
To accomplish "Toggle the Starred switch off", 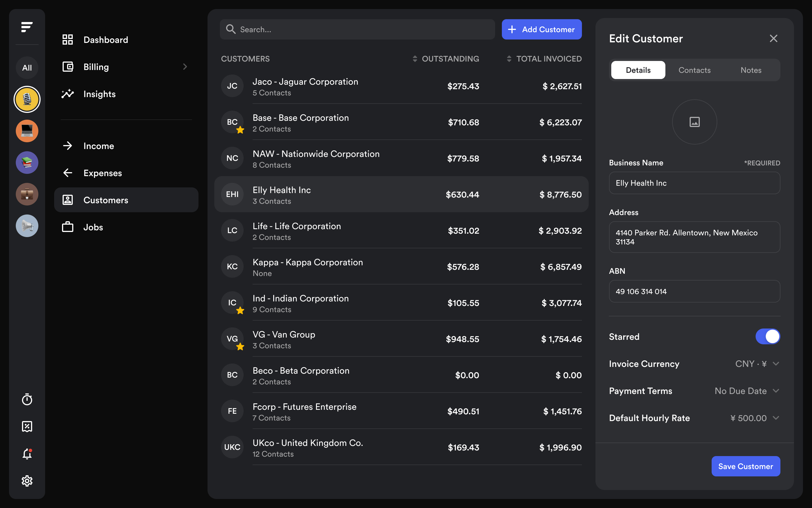I will pyautogui.click(x=768, y=336).
